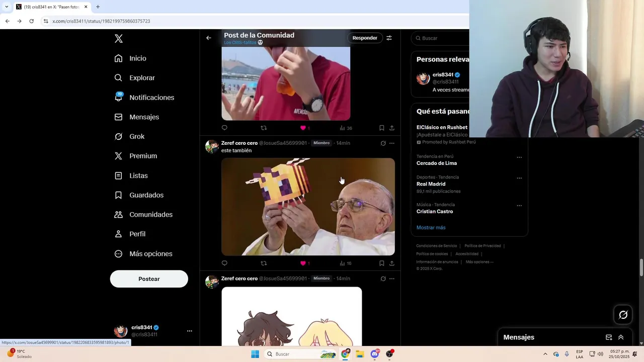Open reply sorting filter icon

point(389,38)
